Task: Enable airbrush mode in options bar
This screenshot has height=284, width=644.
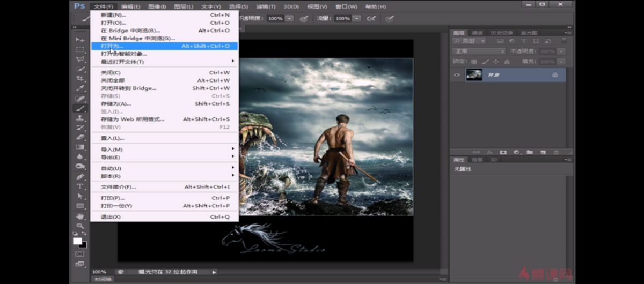Action: (x=371, y=18)
